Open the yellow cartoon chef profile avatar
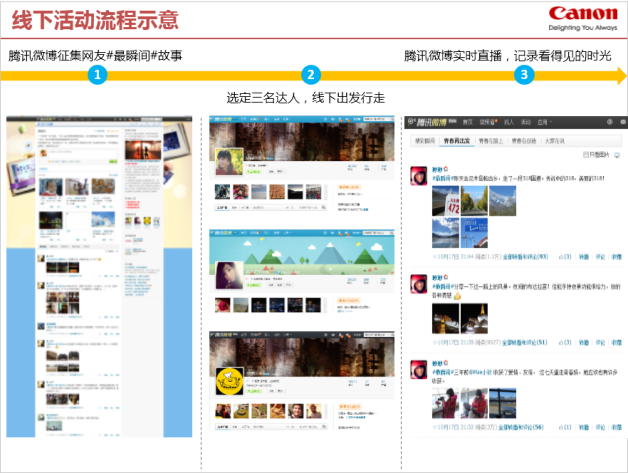The image size is (628, 473). [229, 381]
